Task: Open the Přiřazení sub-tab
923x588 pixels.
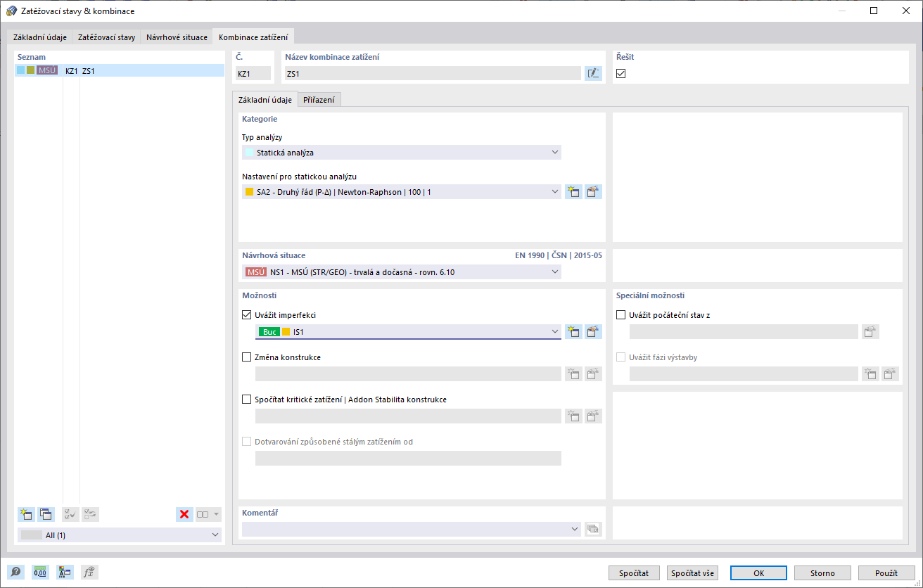Action: 319,100
